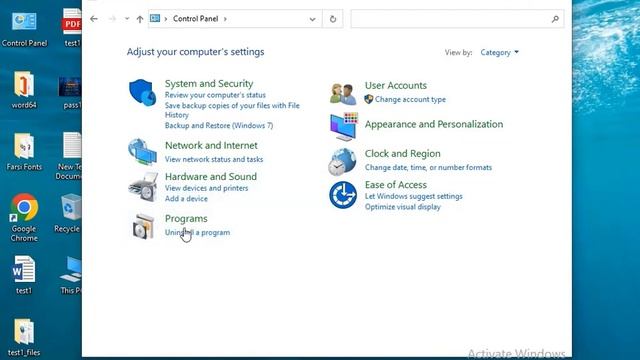The width and height of the screenshot is (640, 360).
Task: Click Change account type link
Action: (x=410, y=99)
